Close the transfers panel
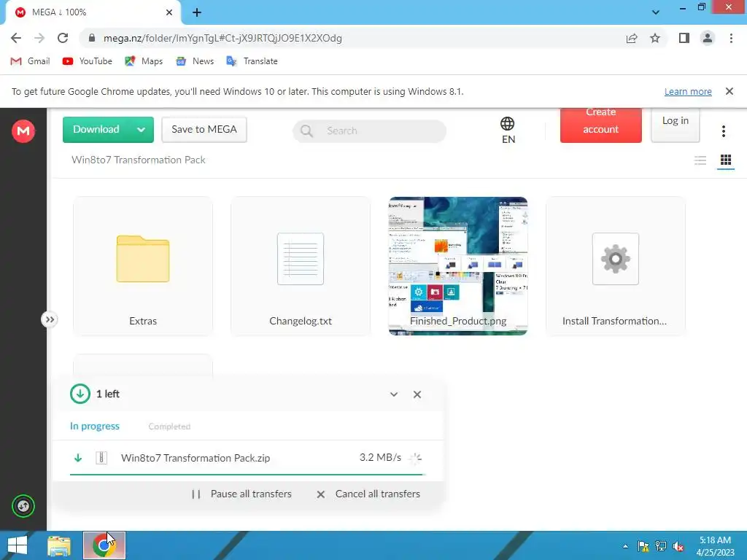 [x=417, y=394]
